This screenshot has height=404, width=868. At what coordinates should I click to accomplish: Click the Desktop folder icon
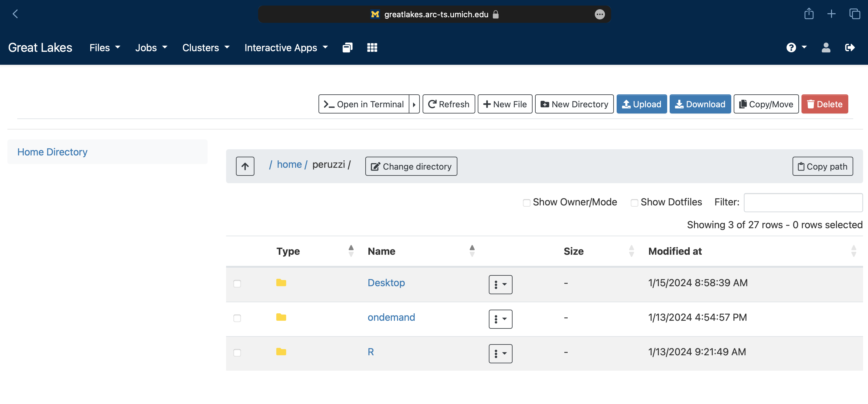tap(281, 282)
